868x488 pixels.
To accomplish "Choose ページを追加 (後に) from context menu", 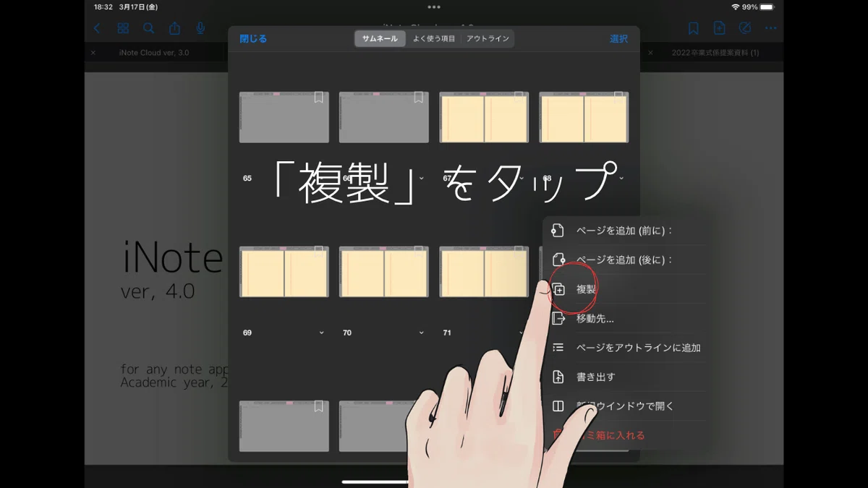I will click(x=626, y=260).
